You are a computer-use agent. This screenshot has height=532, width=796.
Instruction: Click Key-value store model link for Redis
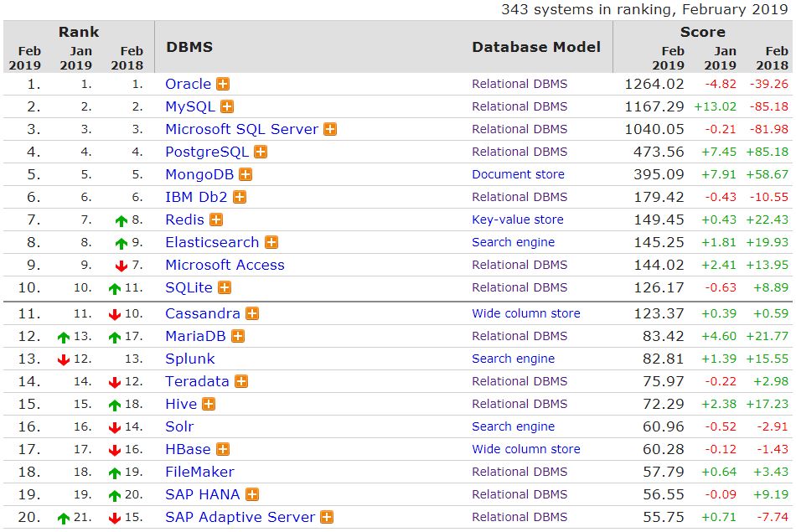click(x=517, y=220)
